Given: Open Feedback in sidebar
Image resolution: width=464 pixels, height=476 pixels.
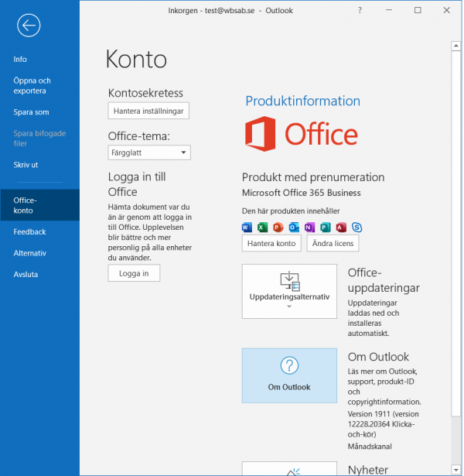Looking at the screenshot, I should 29,231.
